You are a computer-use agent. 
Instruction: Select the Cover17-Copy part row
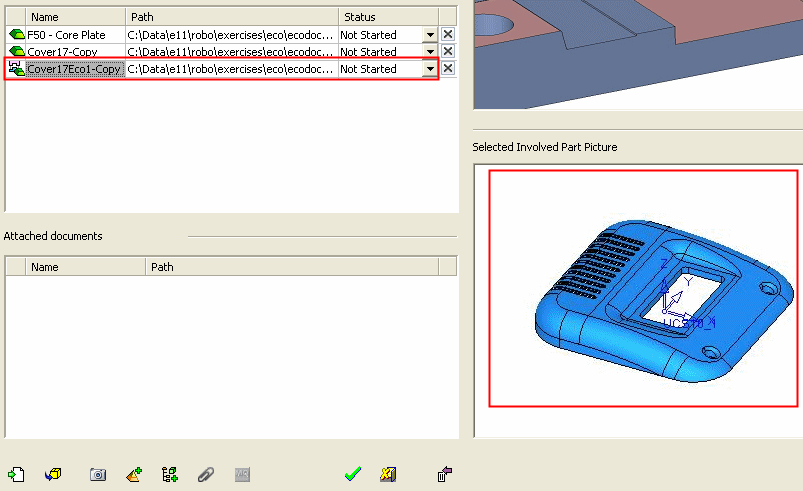point(68,52)
